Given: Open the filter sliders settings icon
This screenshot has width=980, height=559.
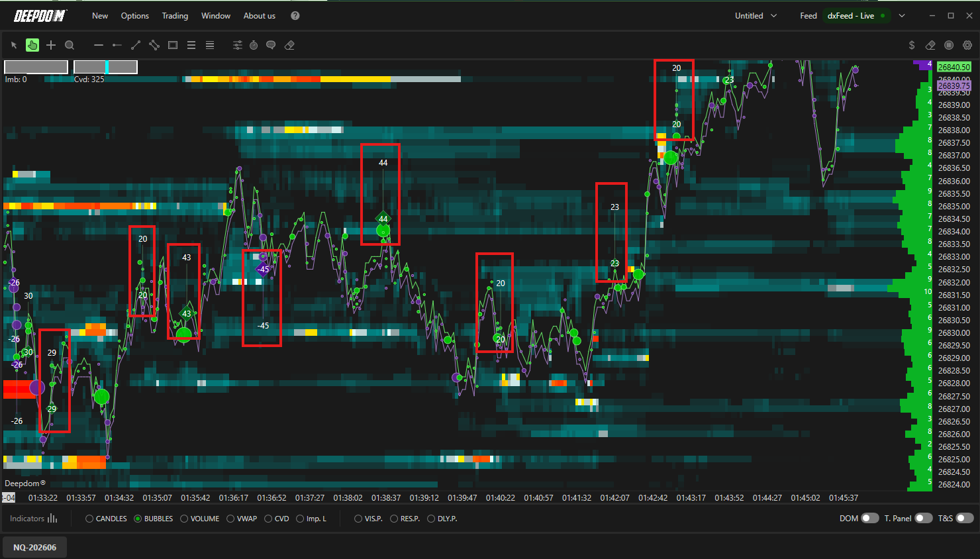Looking at the screenshot, I should (x=238, y=45).
